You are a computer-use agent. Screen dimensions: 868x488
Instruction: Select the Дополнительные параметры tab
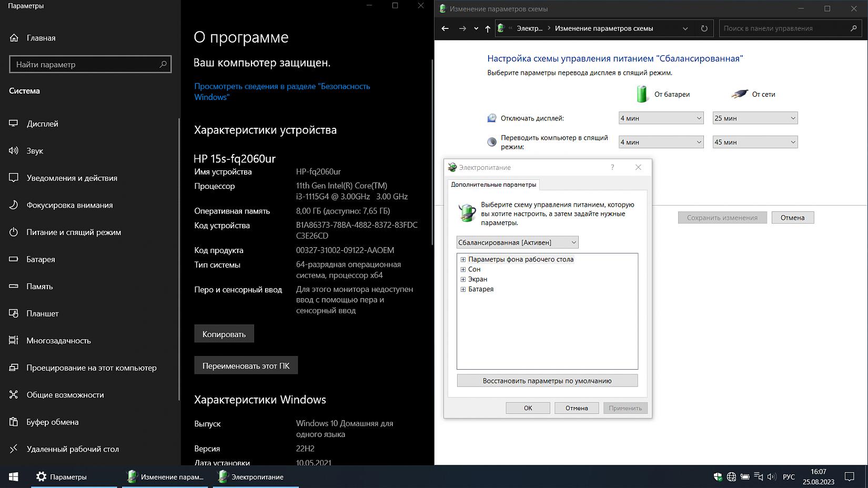pyautogui.click(x=493, y=185)
